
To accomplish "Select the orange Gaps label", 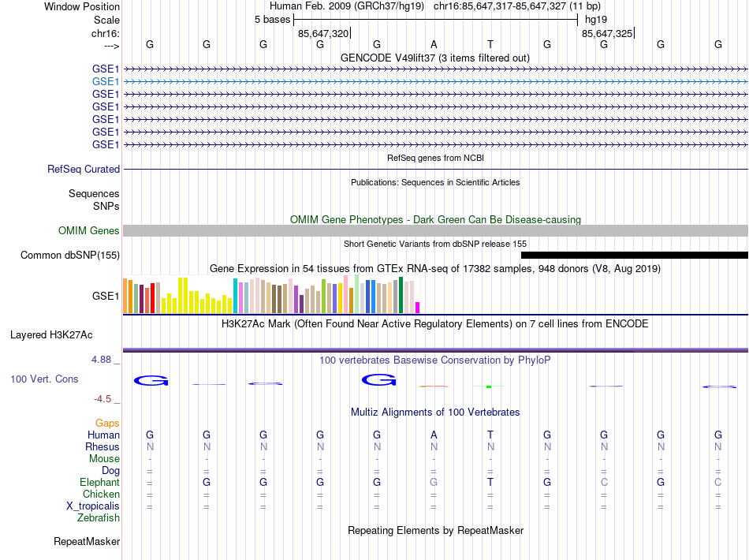I will 107,423.
